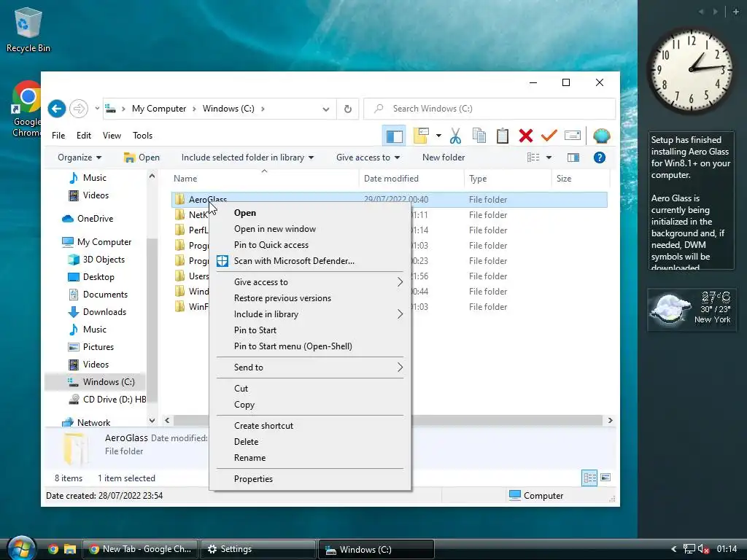The image size is (747, 560).
Task: Click the sticky note toolbar icon
Action: [x=421, y=136]
